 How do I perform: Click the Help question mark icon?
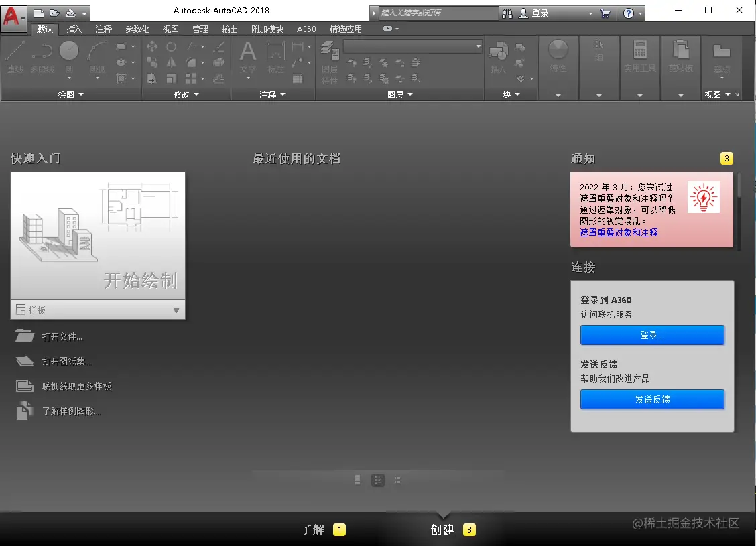click(628, 13)
